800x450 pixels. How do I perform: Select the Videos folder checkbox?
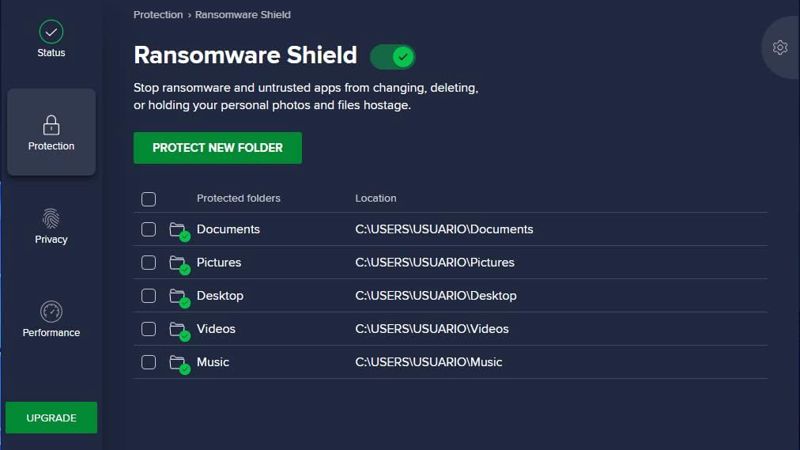[x=148, y=329]
